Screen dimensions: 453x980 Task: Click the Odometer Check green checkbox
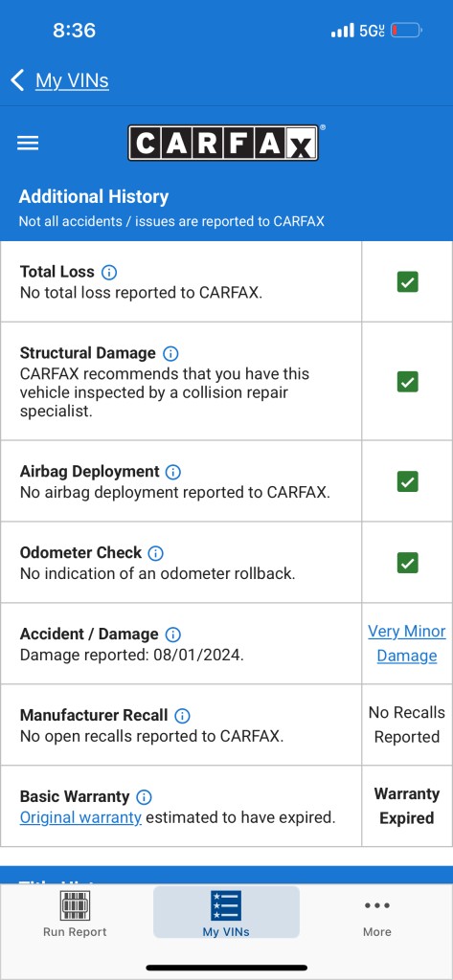pos(407,563)
